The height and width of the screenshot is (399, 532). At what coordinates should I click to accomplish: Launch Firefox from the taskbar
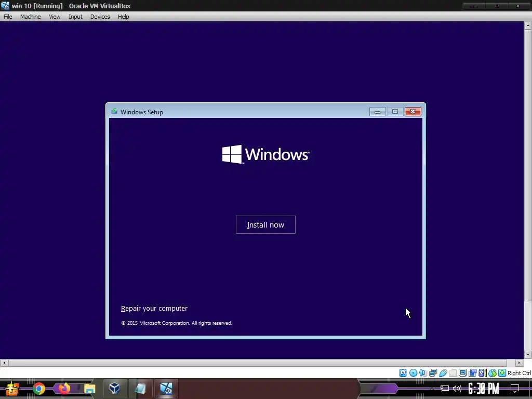click(x=64, y=389)
